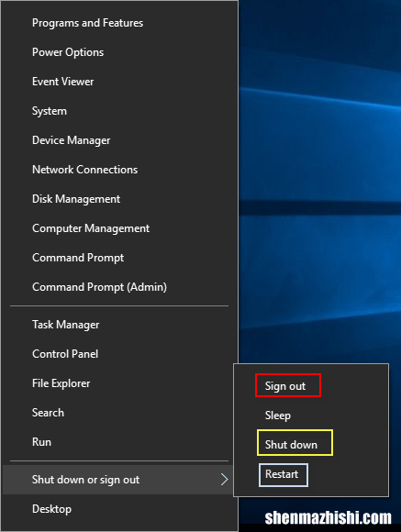401x532 pixels.
Task: Open Programs and Features
Action: point(119,23)
